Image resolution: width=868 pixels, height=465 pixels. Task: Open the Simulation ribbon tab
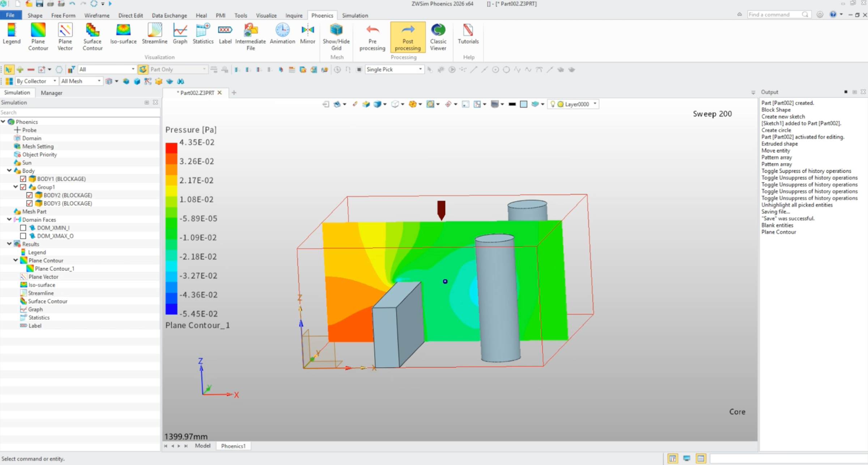(x=355, y=16)
